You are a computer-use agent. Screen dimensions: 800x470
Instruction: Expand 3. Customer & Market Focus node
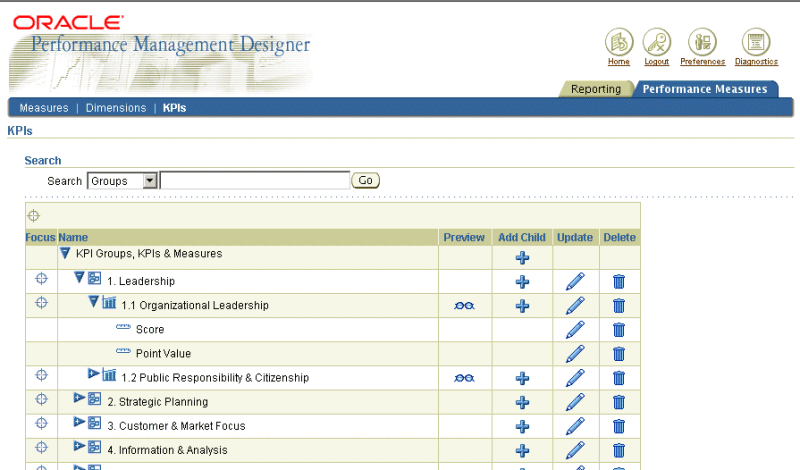(79, 422)
